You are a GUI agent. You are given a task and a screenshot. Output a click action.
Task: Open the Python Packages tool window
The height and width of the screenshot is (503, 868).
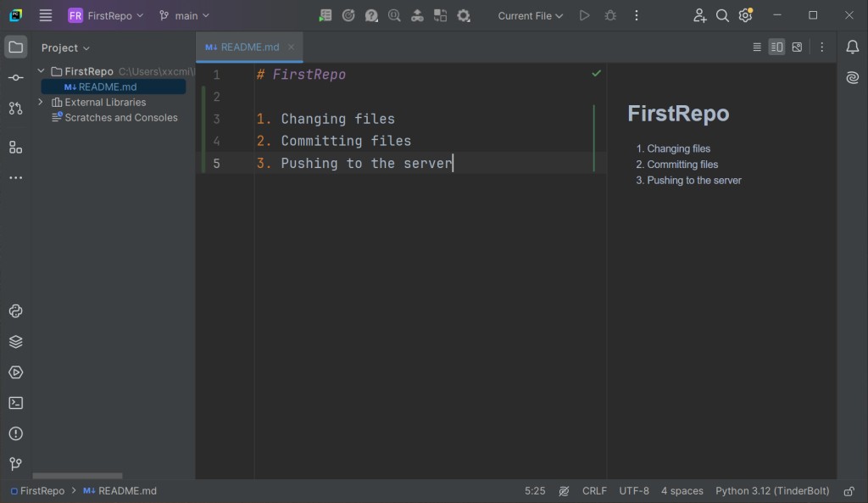[15, 342]
